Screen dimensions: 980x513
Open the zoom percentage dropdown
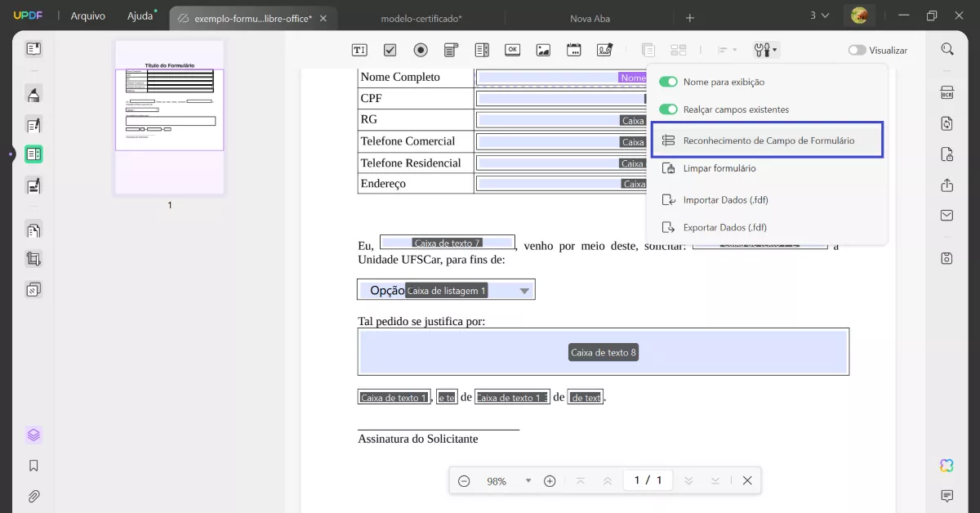528,481
